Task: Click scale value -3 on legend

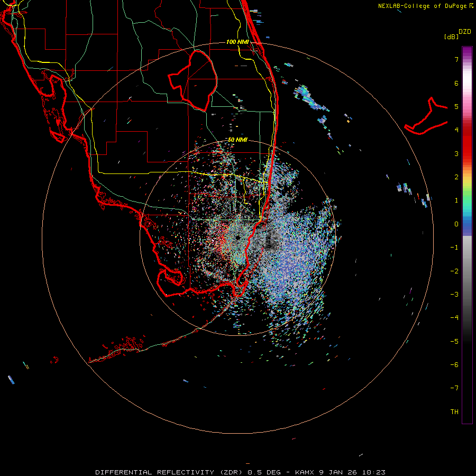Action: 454,294
